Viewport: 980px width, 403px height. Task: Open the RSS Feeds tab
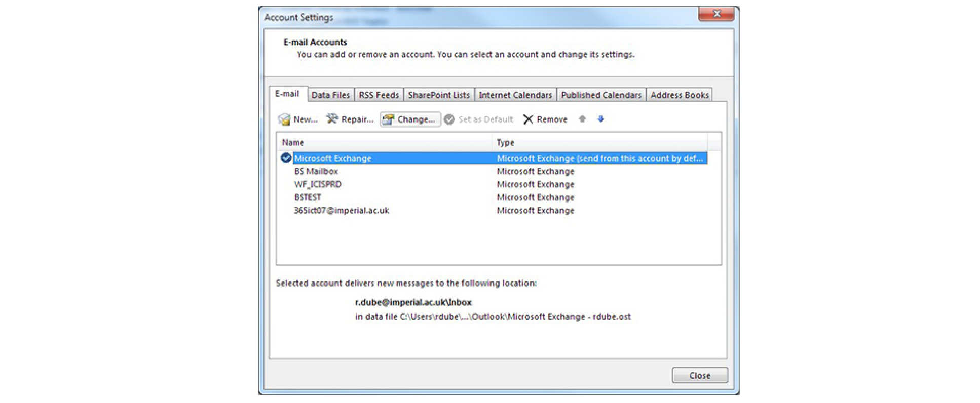(x=379, y=95)
